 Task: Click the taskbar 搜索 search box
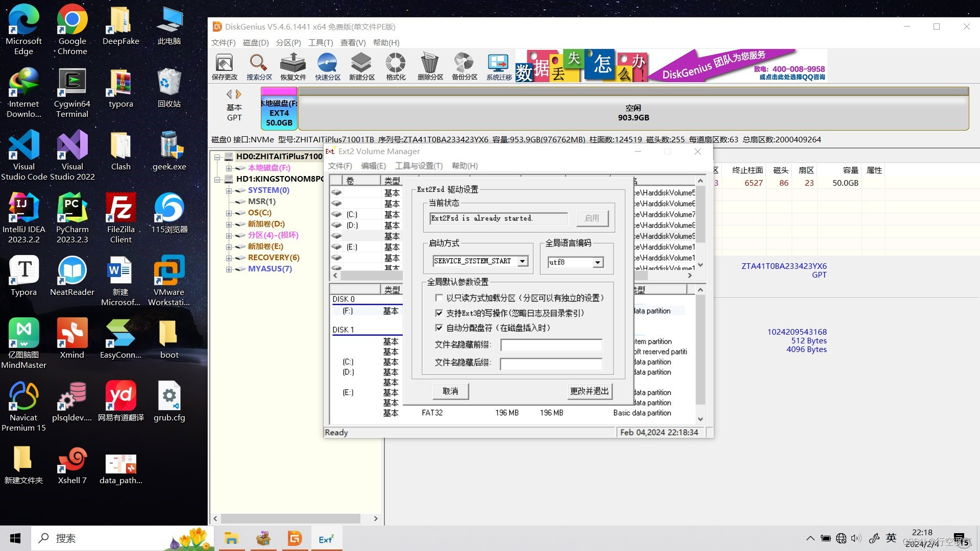point(122,538)
